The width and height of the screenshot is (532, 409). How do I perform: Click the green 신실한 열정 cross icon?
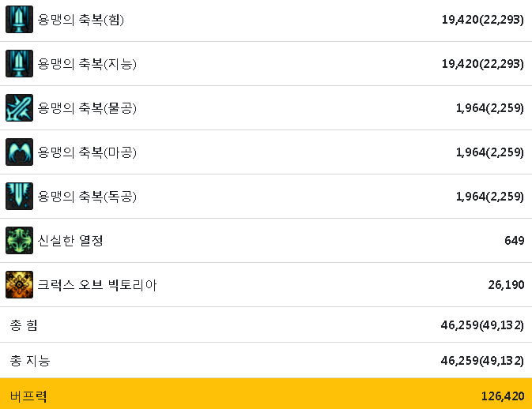(19, 240)
